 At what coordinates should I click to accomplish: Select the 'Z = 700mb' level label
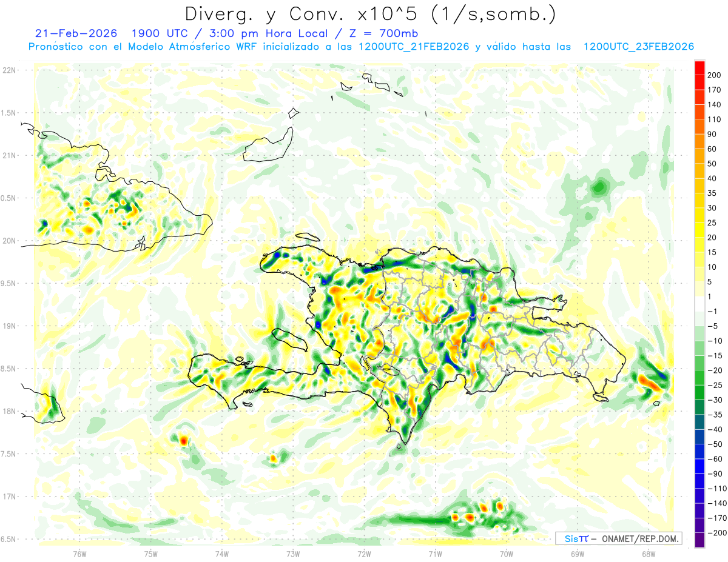(383, 33)
